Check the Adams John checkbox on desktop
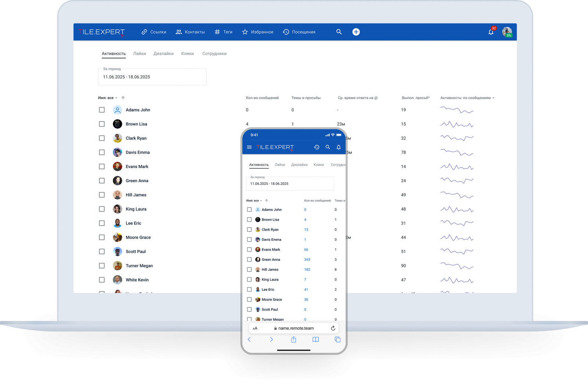588x384 pixels. [x=102, y=110]
